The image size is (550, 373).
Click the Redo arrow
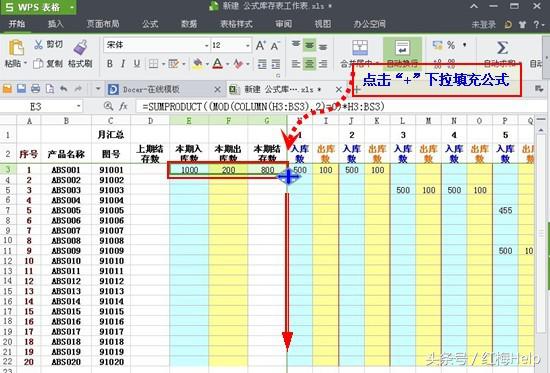78,89
